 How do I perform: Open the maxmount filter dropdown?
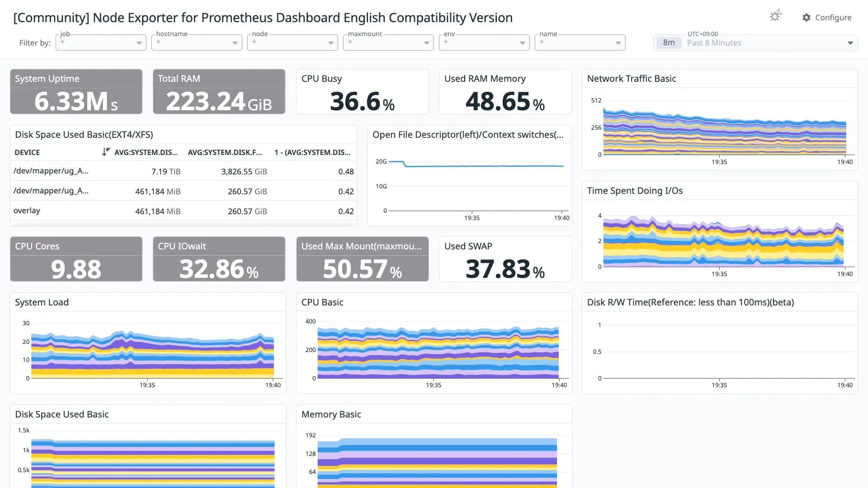[x=388, y=42]
